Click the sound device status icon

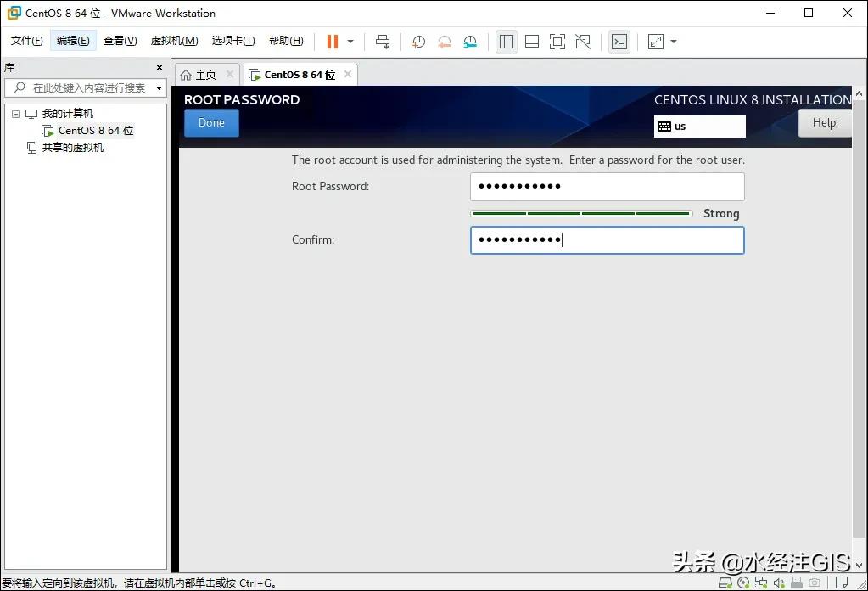click(x=779, y=583)
